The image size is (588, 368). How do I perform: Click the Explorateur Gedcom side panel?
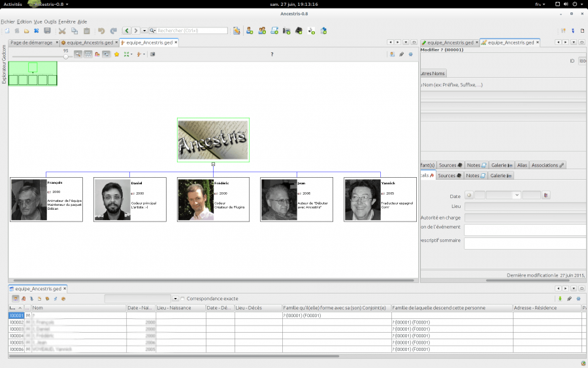click(4, 64)
